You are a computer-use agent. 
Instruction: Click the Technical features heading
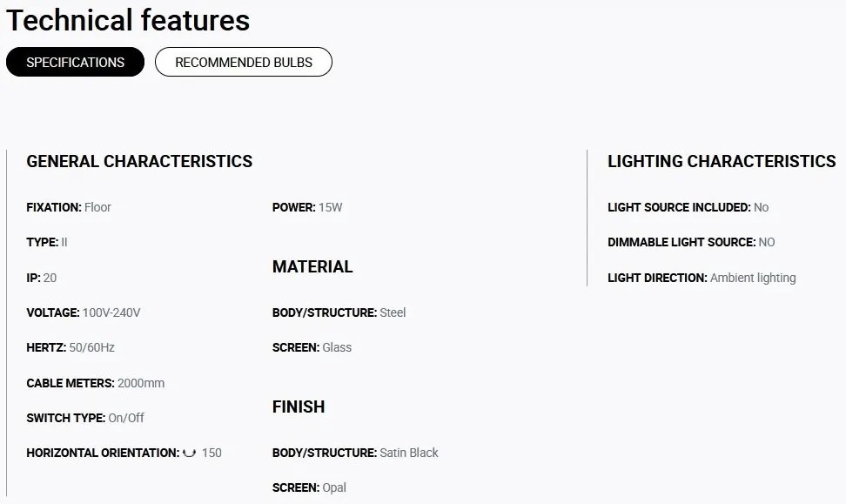(128, 21)
